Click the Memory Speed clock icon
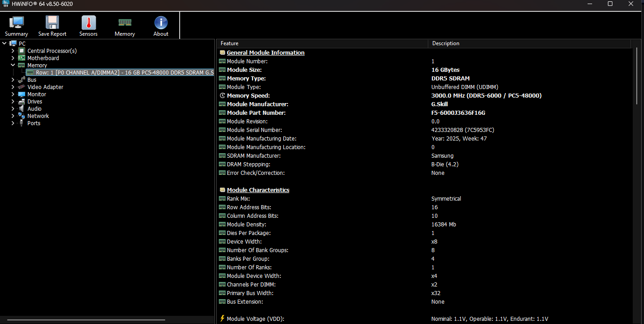644x324 pixels. (x=222, y=95)
